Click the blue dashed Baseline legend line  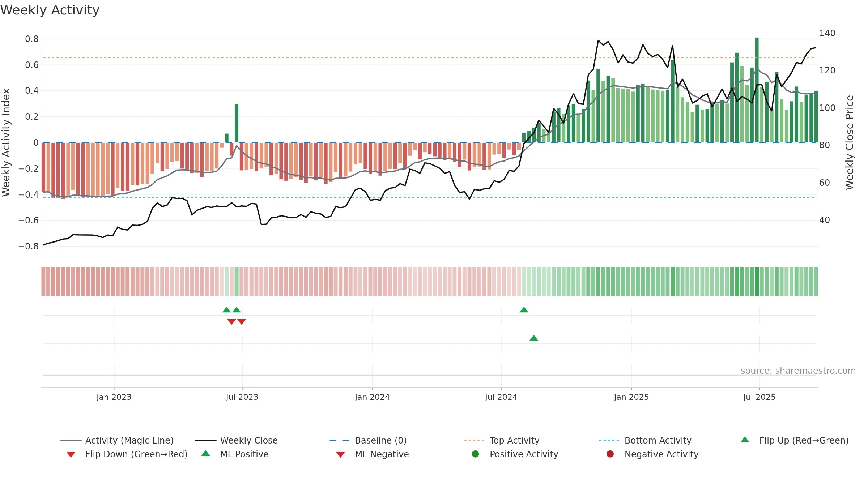(339, 440)
